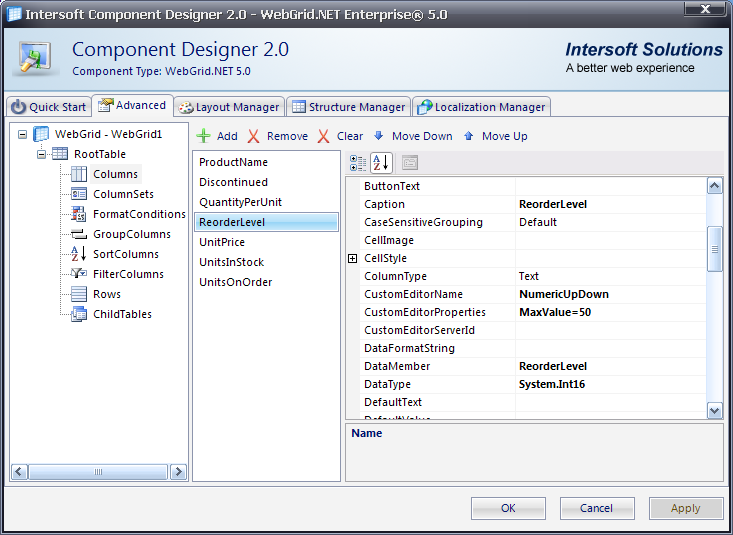Click the green plus Add icon
This screenshot has height=535, width=733.
(203, 136)
